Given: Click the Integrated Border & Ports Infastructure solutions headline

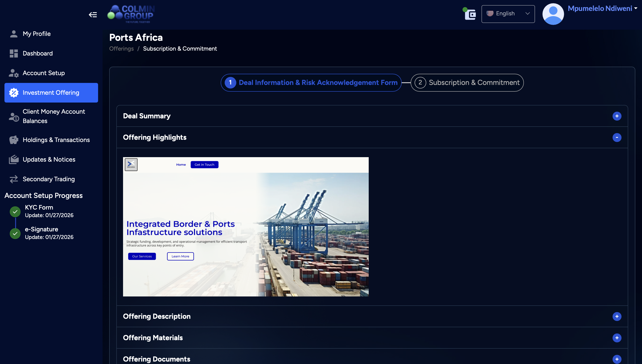Looking at the screenshot, I should (180, 228).
